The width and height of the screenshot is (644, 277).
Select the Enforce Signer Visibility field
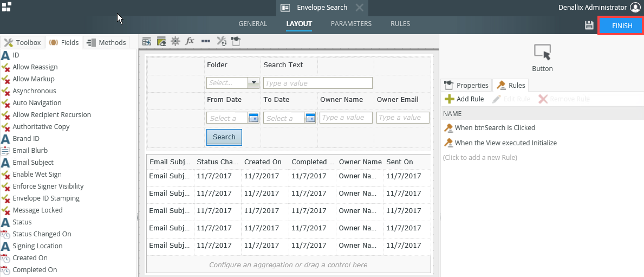48,186
